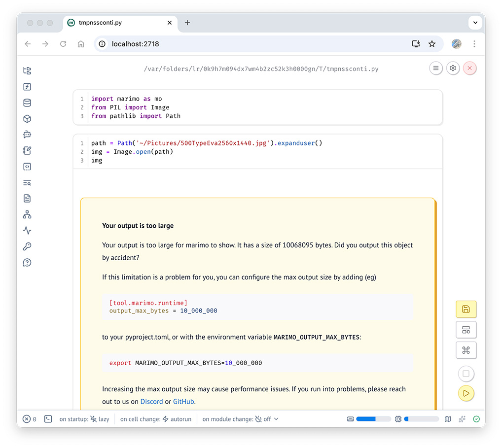Open the dependency graph icon in sidebar
The height and width of the screenshot is (448, 502).
pos(27,214)
